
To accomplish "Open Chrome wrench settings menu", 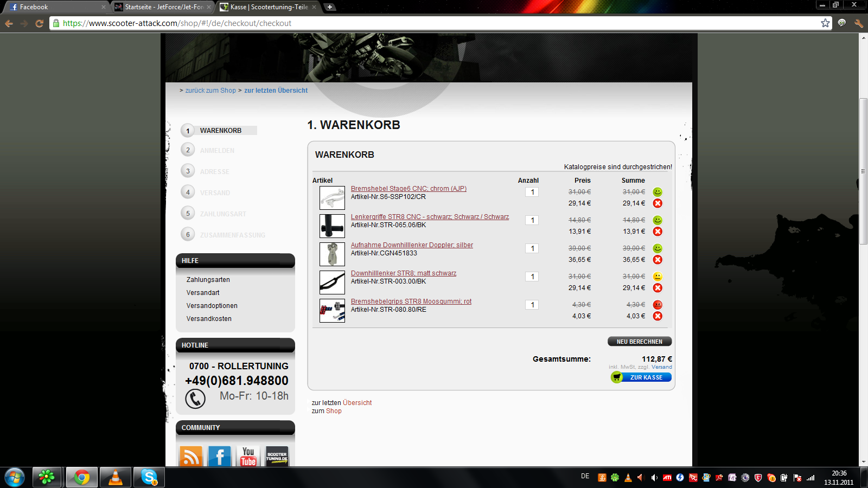I will click(858, 23).
